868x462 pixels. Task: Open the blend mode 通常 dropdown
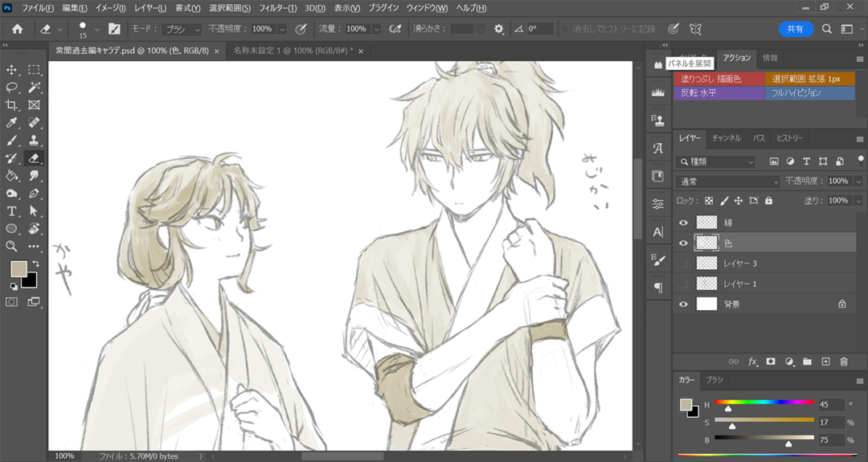(727, 182)
